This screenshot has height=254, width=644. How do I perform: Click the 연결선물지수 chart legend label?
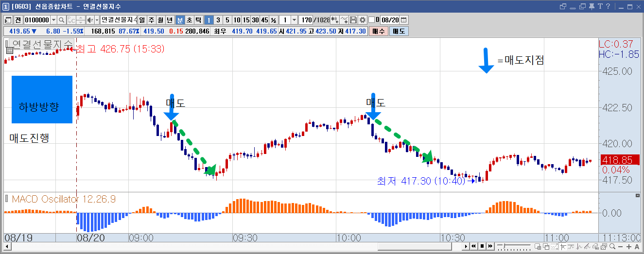pyautogui.click(x=42, y=44)
